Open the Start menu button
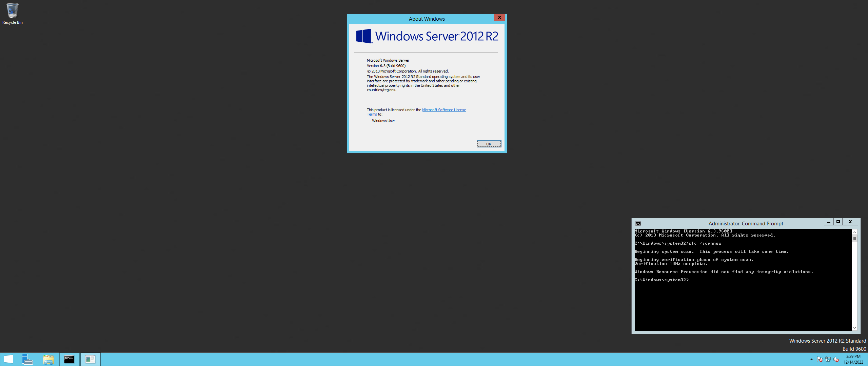The height and width of the screenshot is (366, 868). click(x=8, y=359)
